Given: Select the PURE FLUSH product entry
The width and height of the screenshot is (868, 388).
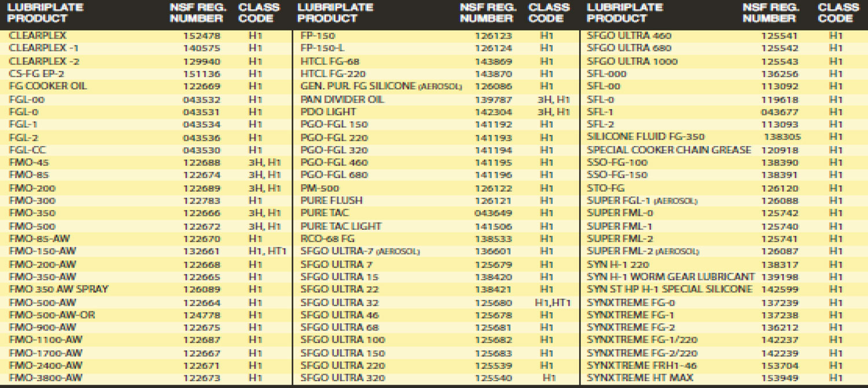Looking at the screenshot, I should [x=332, y=200].
